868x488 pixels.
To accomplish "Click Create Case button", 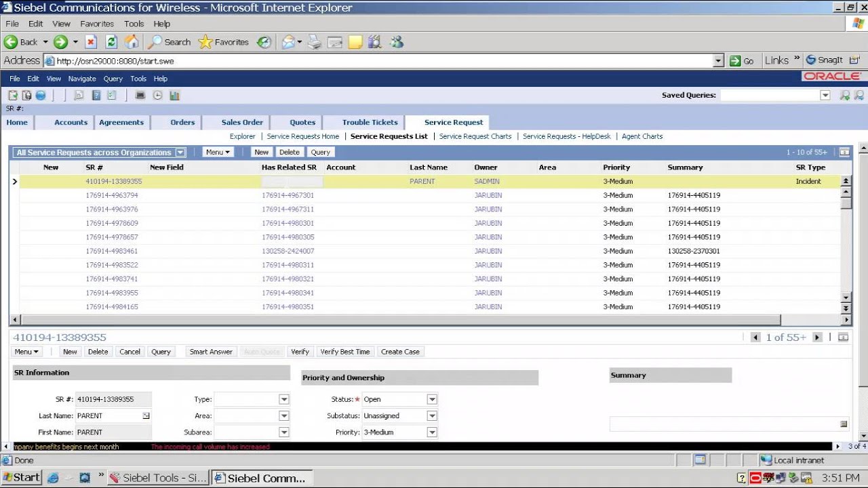I will (x=400, y=352).
